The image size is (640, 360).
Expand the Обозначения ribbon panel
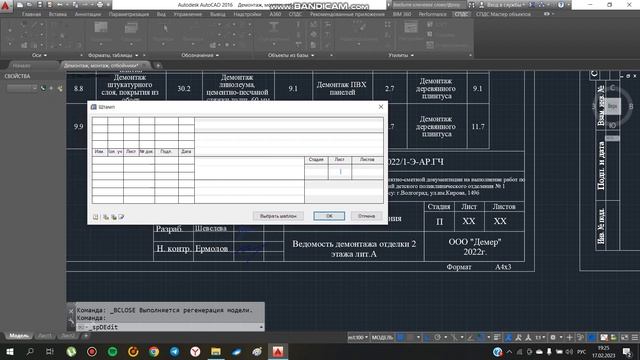[x=200, y=55]
